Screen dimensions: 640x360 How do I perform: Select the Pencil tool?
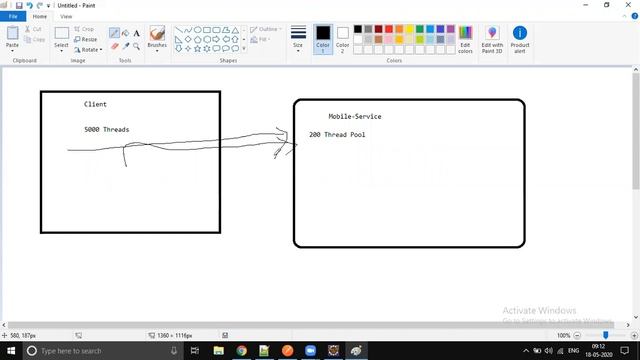(114, 33)
